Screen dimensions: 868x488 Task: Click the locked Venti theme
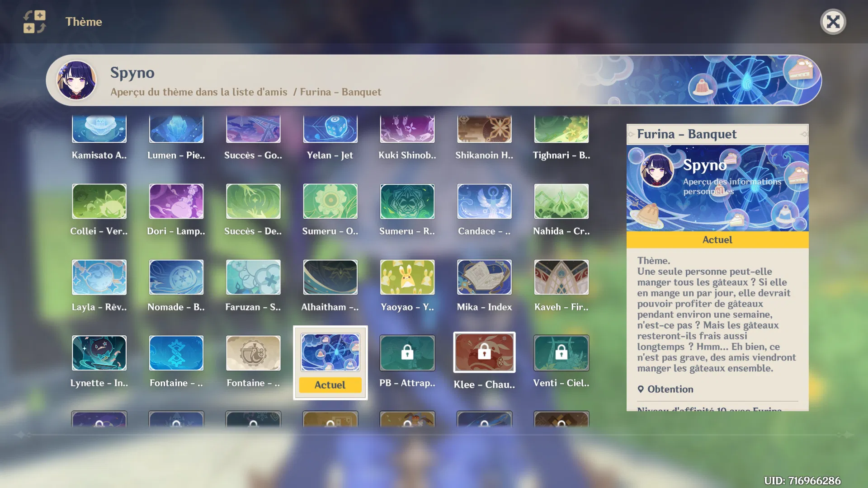[561, 353]
